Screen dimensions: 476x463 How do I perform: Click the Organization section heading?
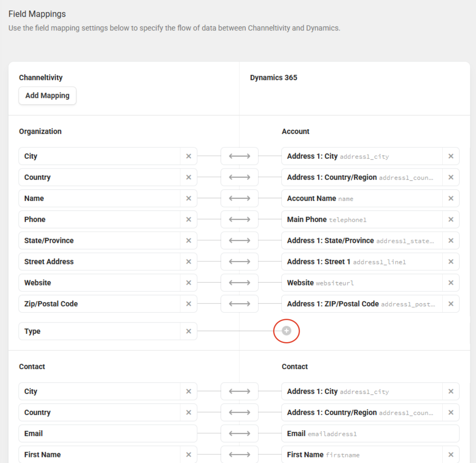pyautogui.click(x=40, y=131)
